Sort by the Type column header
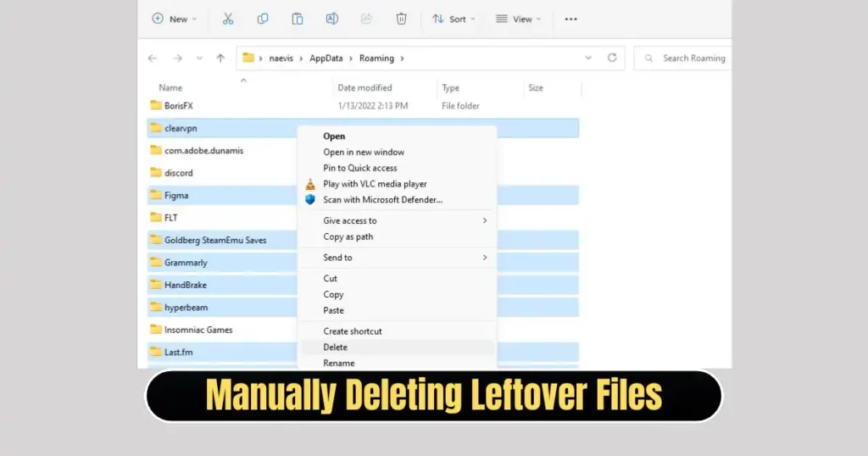This screenshot has height=456, width=868. (x=451, y=87)
